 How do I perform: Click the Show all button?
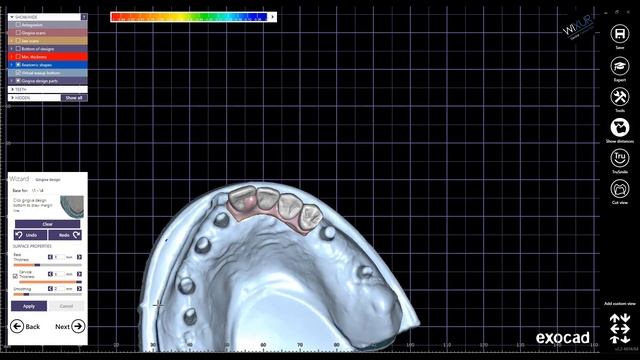74,98
